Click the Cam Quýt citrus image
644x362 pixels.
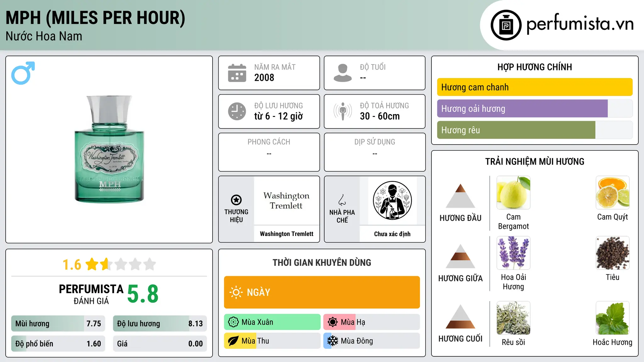pos(613,193)
